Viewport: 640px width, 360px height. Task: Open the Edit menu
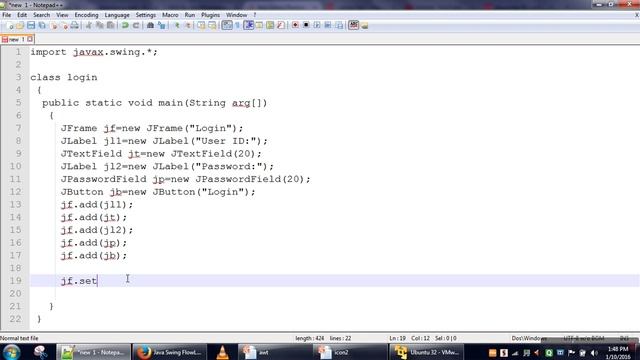tap(22, 15)
